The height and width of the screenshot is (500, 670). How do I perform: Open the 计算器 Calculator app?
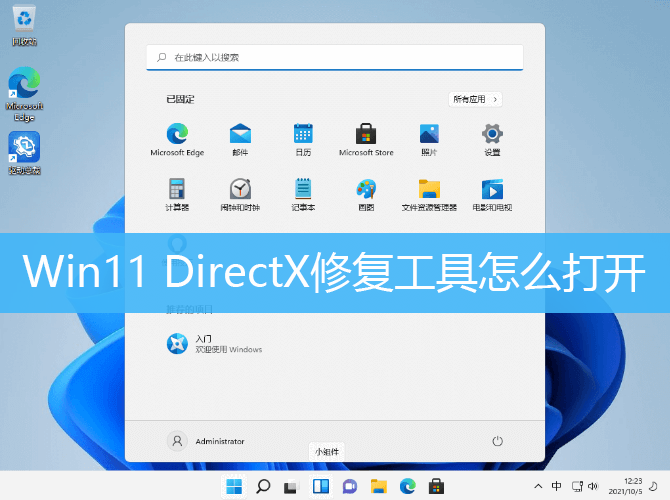pyautogui.click(x=177, y=190)
